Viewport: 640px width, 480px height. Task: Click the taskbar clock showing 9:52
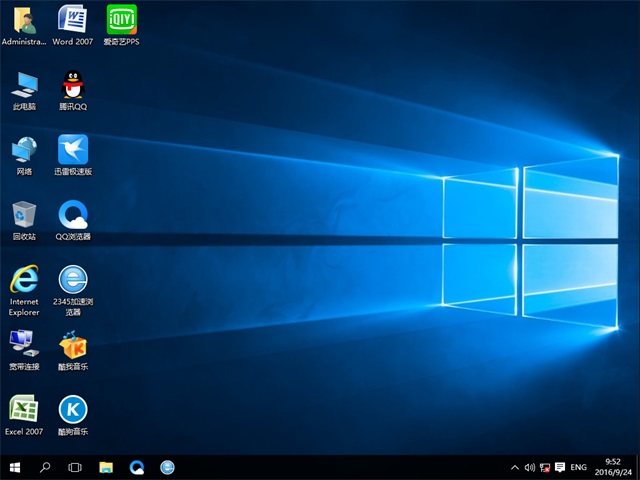click(x=612, y=467)
